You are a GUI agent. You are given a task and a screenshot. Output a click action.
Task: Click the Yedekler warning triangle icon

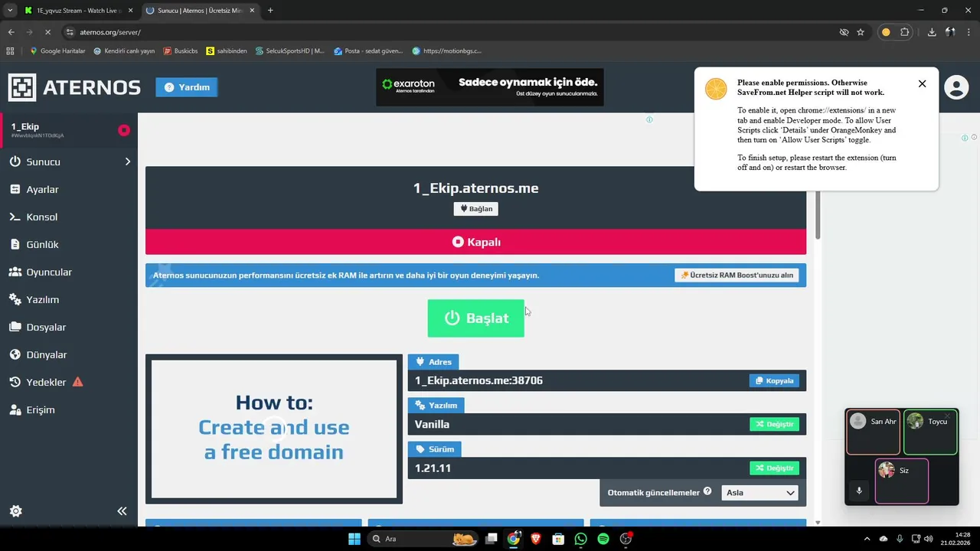[x=77, y=382]
